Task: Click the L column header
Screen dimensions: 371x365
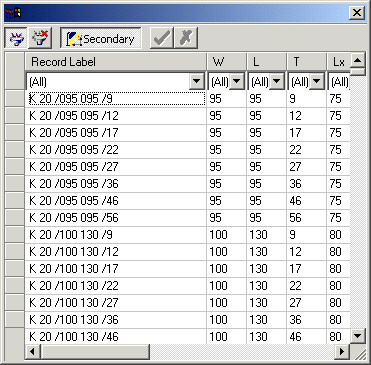Action: pyautogui.click(x=267, y=62)
